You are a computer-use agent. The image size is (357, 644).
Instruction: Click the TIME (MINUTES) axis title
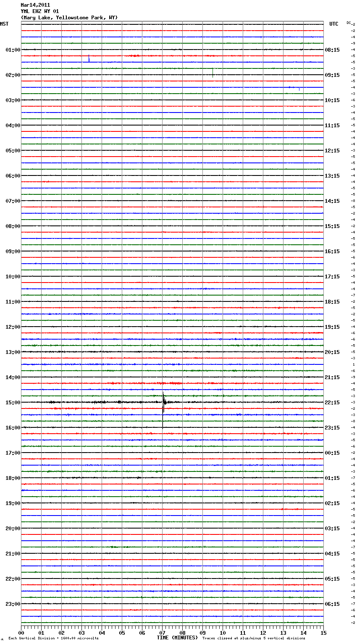point(177,638)
